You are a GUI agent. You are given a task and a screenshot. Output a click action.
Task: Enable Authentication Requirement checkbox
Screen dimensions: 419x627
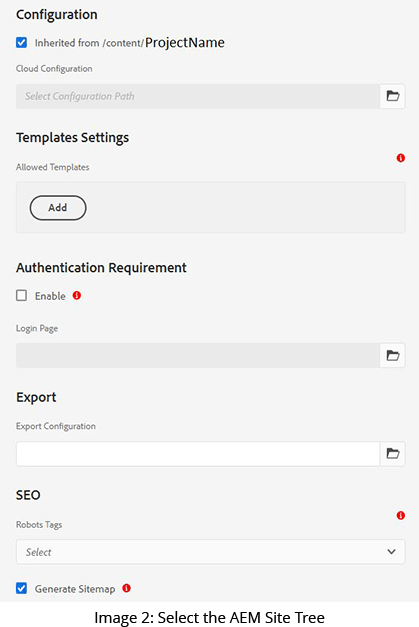click(x=22, y=296)
